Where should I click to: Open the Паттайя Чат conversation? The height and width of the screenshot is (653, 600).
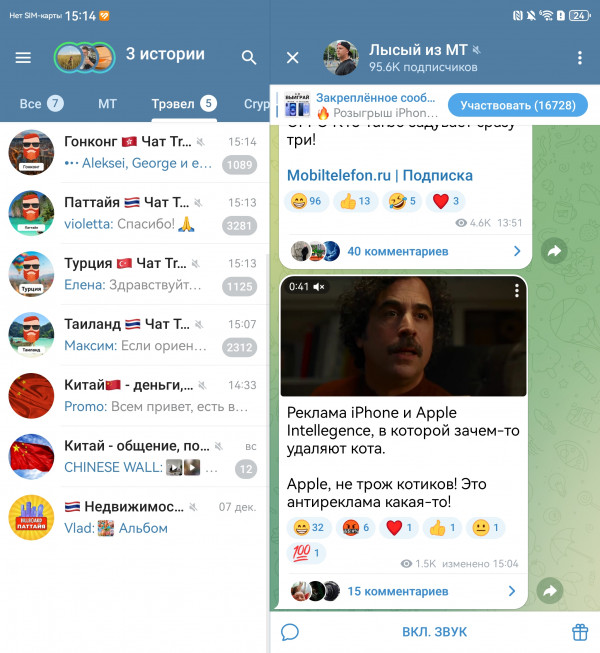[134, 213]
